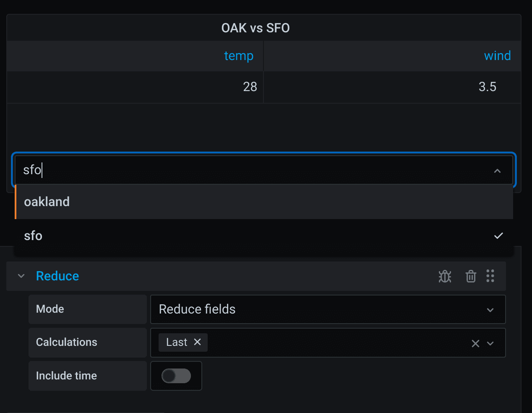Open the Mode dropdown showing Reduce fields

click(x=327, y=309)
